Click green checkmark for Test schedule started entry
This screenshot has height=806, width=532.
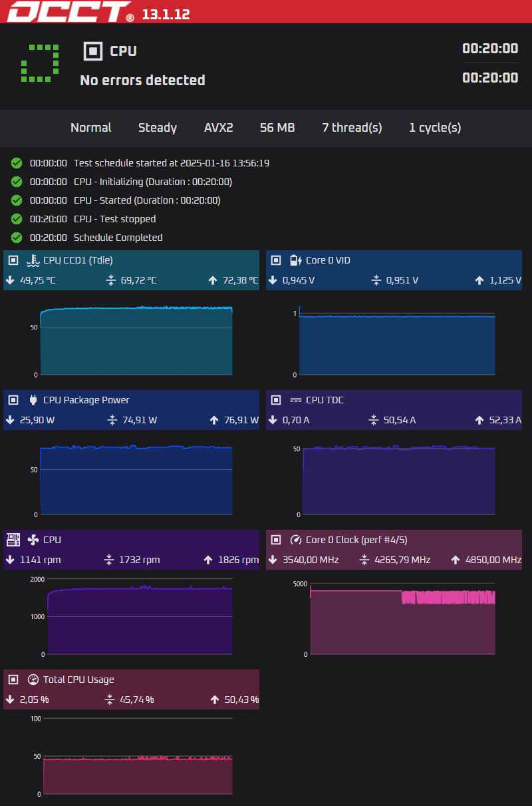coord(17,163)
